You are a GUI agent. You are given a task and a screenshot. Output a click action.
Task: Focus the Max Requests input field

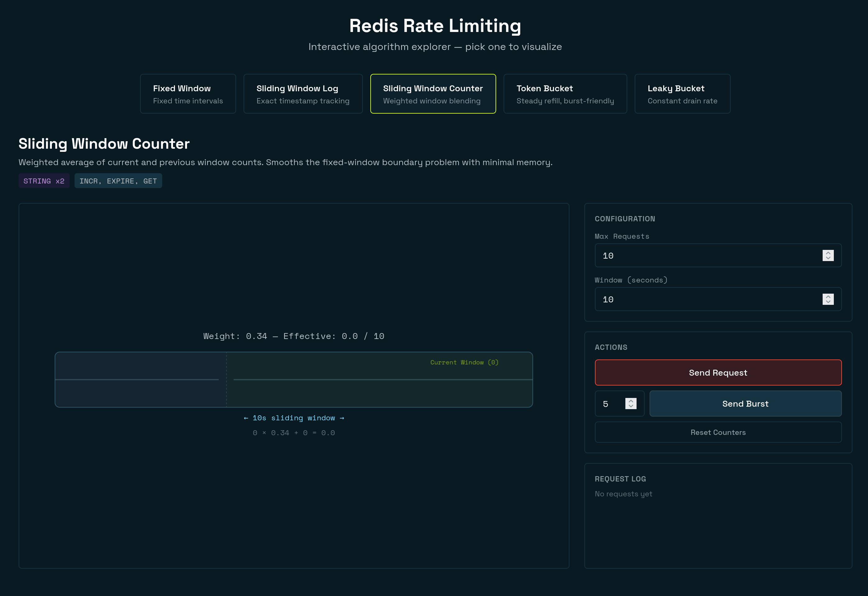pyautogui.click(x=702, y=255)
